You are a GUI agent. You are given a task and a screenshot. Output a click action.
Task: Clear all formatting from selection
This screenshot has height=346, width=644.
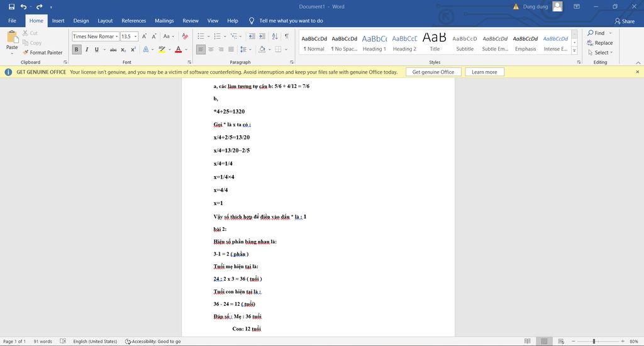coord(185,36)
